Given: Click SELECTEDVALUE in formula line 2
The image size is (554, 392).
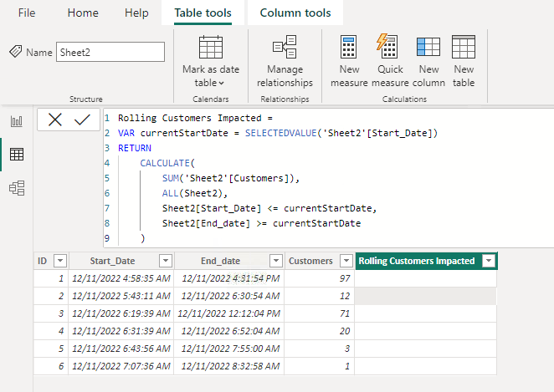Looking at the screenshot, I should tap(281, 133).
